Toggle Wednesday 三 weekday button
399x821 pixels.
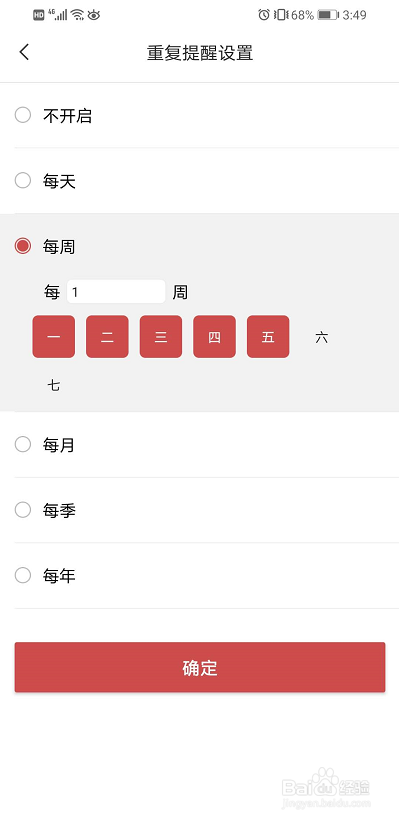coord(161,337)
